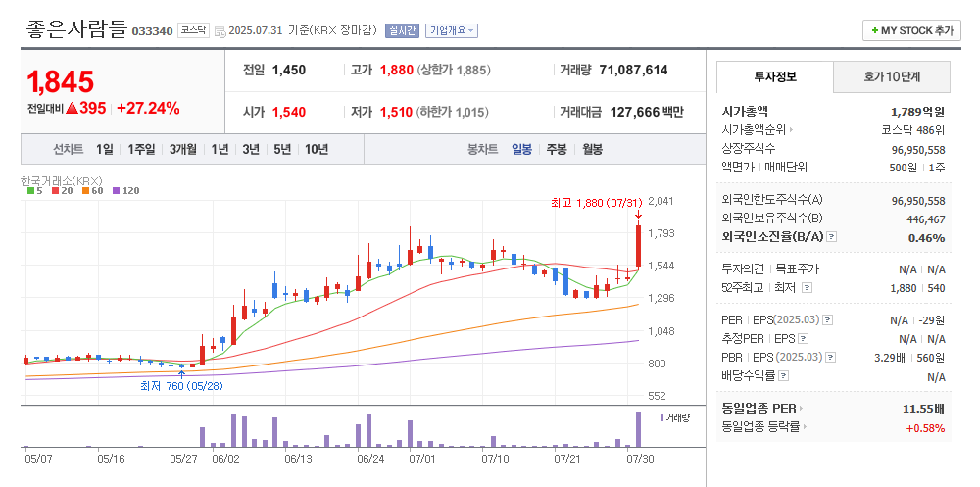Toggle the 실시간 real-time button

pos(403,30)
